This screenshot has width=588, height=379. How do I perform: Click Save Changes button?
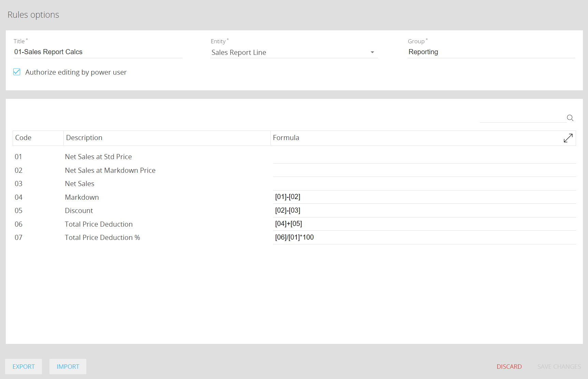coord(559,366)
